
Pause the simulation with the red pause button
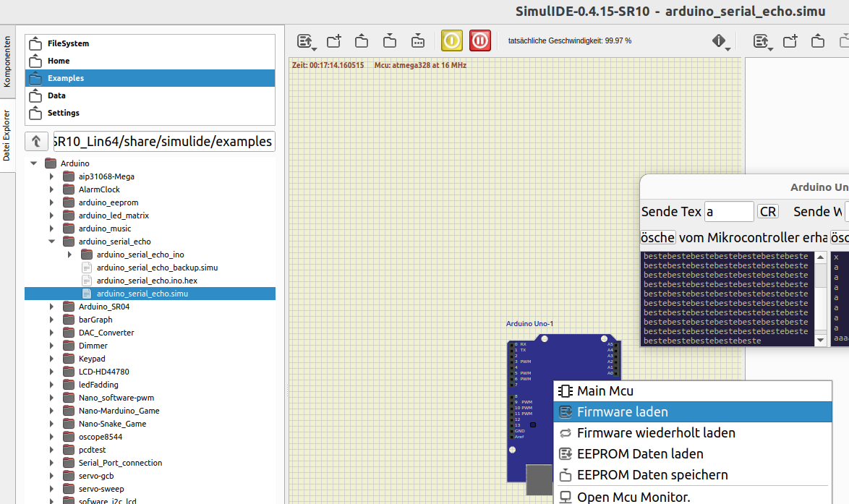pyautogui.click(x=479, y=40)
